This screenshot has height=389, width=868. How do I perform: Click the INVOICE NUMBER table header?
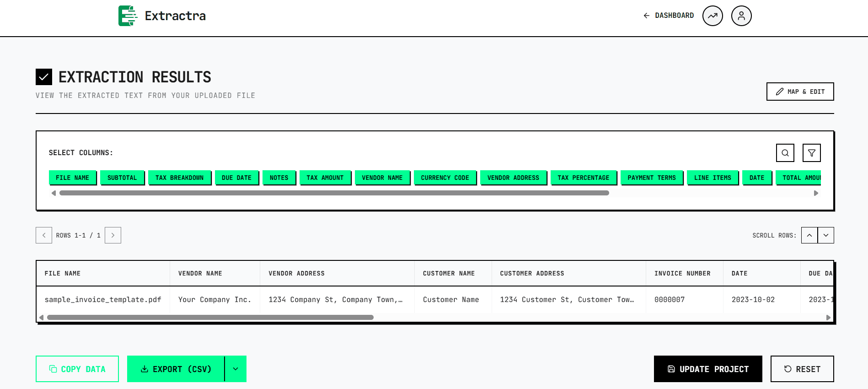[x=685, y=273]
